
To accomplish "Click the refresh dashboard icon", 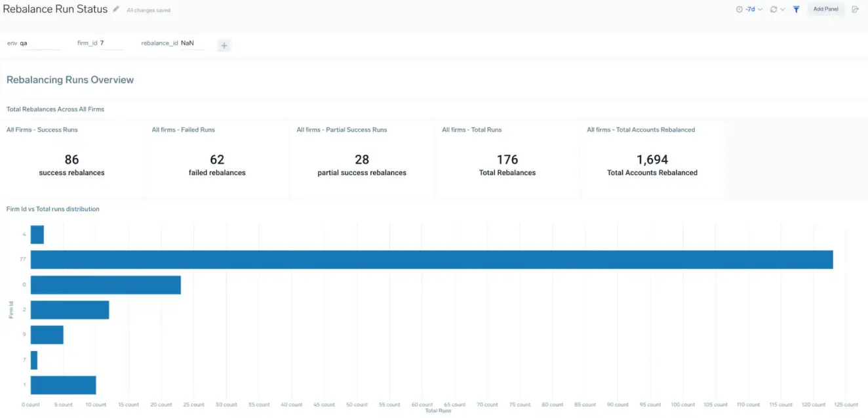I will 774,9.
